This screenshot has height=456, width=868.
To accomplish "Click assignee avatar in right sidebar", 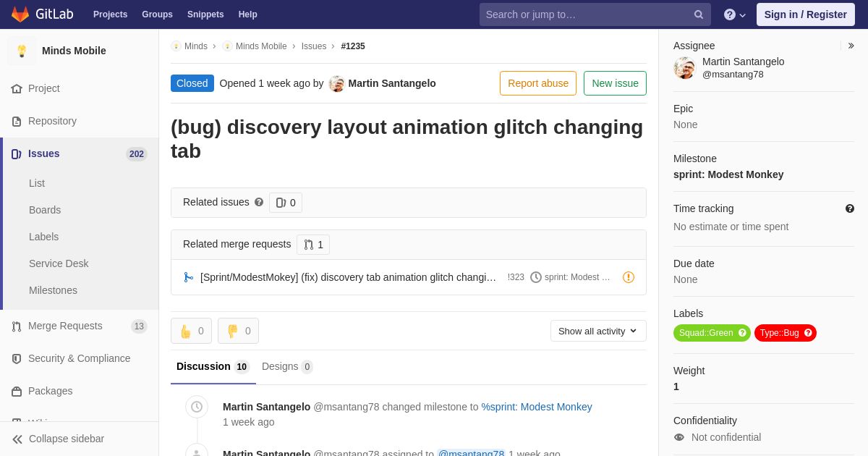I will (x=684, y=68).
